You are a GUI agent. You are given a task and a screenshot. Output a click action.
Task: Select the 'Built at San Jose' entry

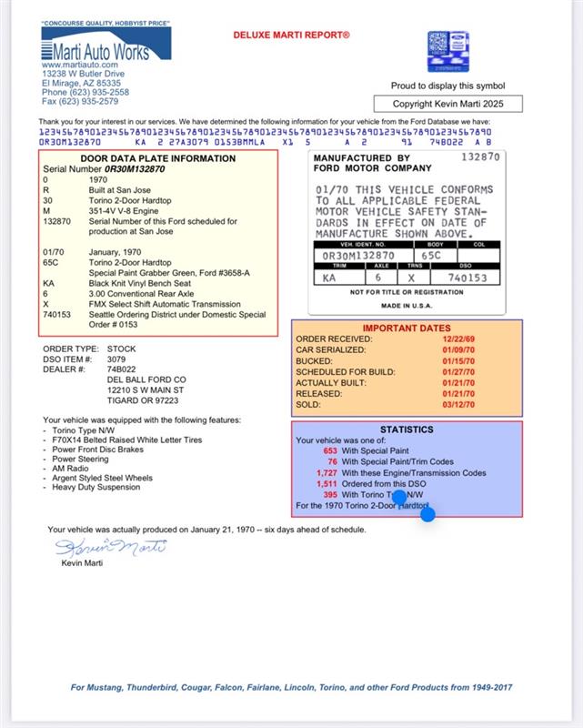pyautogui.click(x=120, y=190)
